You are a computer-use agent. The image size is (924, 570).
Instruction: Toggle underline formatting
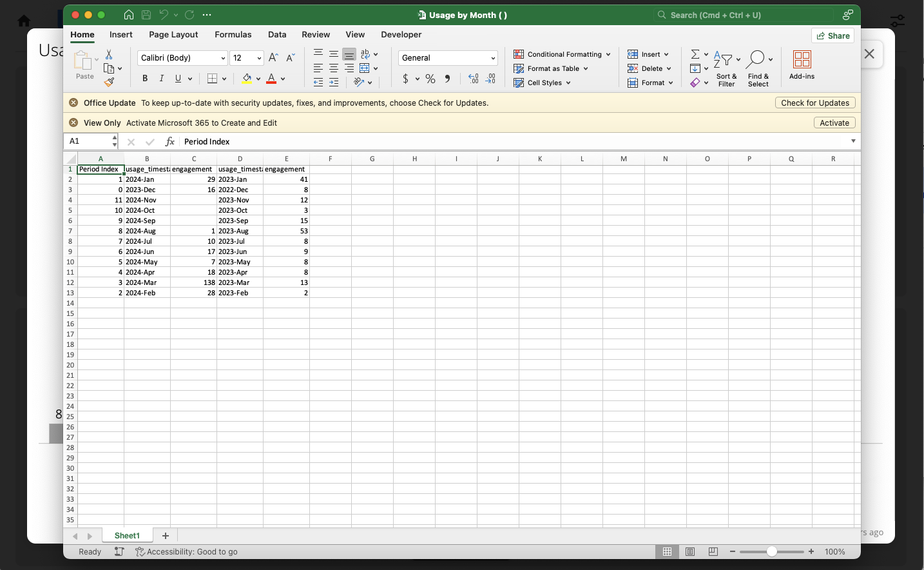178,79
